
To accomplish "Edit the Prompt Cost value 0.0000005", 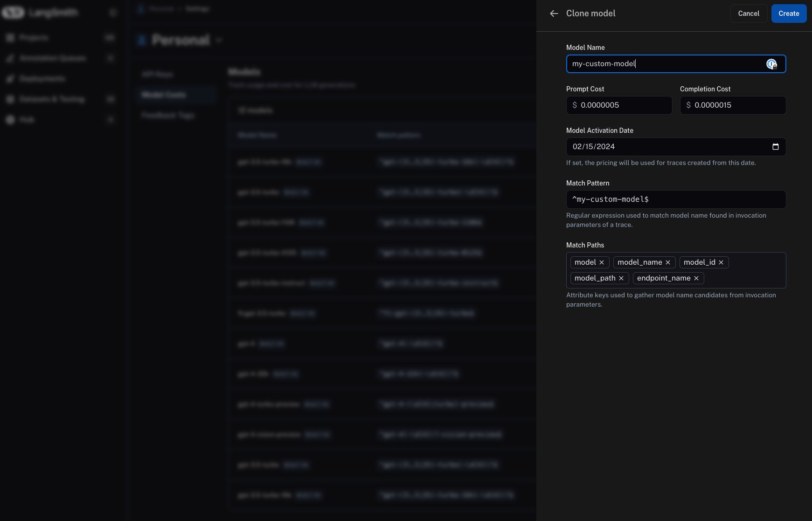I will click(x=619, y=105).
